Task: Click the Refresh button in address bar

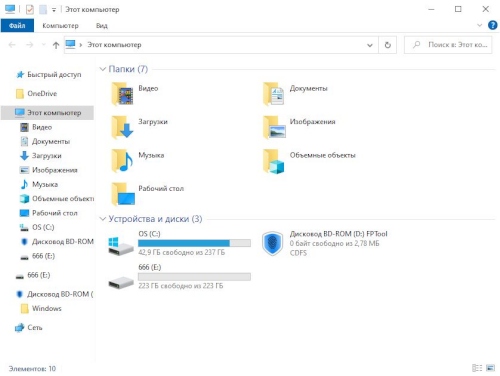Action: 387,45
